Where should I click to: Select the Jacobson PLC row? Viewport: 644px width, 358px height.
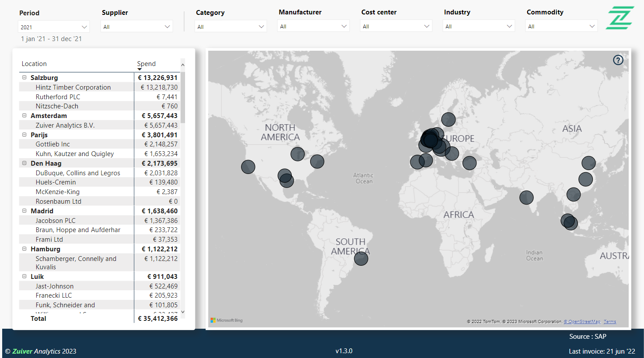[99, 221]
